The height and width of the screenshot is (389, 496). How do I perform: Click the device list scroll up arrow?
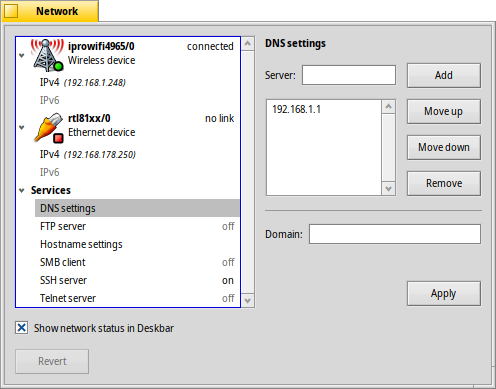click(x=248, y=43)
